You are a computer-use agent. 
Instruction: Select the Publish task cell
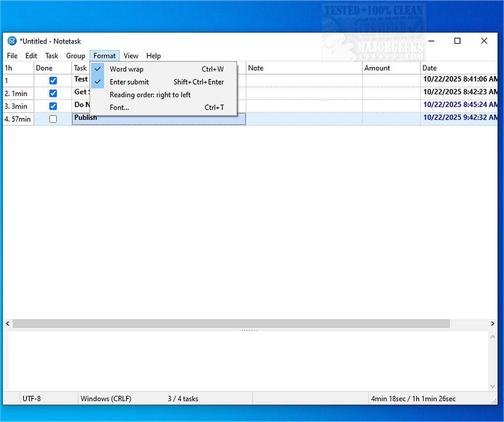pyautogui.click(x=159, y=119)
